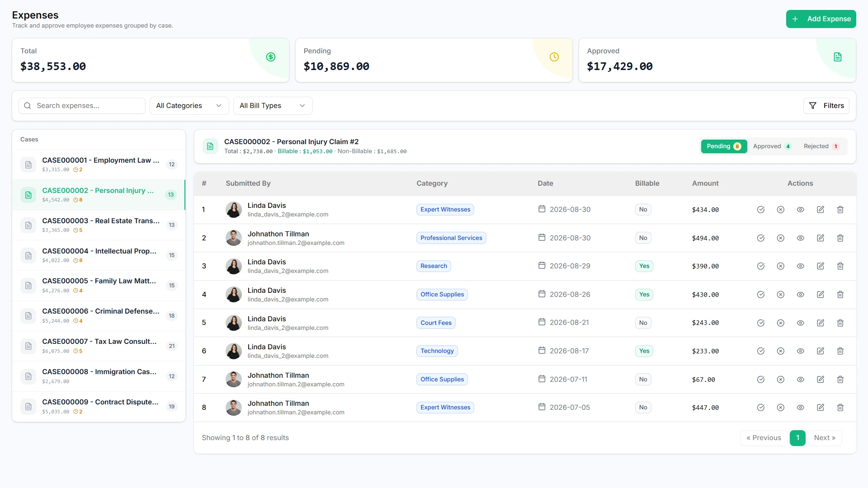
Task: Click the Amount column header
Action: (x=705, y=183)
